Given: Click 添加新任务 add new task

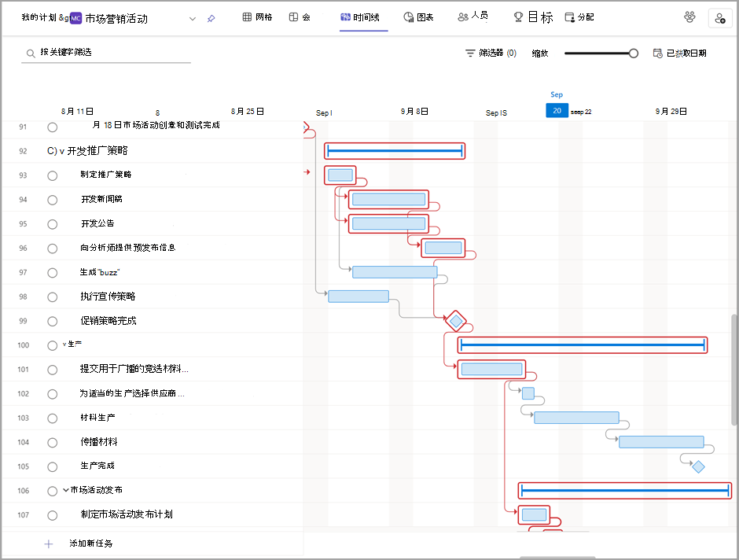Looking at the screenshot, I should tap(91, 543).
